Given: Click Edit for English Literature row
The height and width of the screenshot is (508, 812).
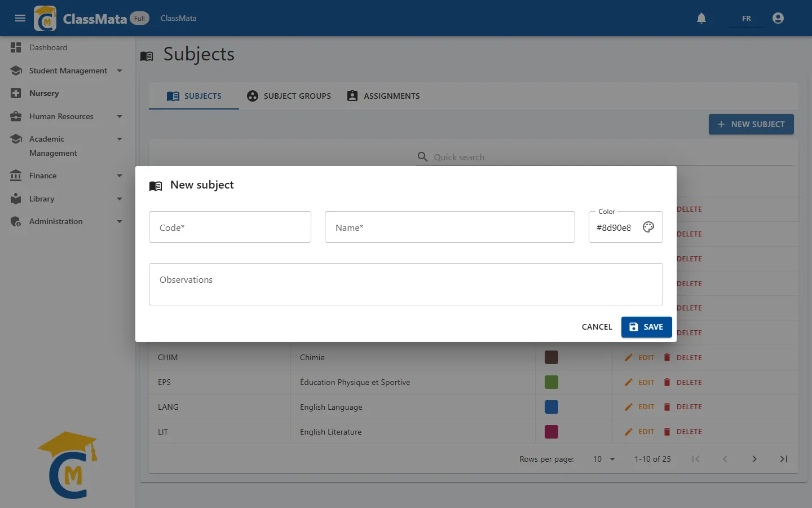Looking at the screenshot, I should point(640,432).
